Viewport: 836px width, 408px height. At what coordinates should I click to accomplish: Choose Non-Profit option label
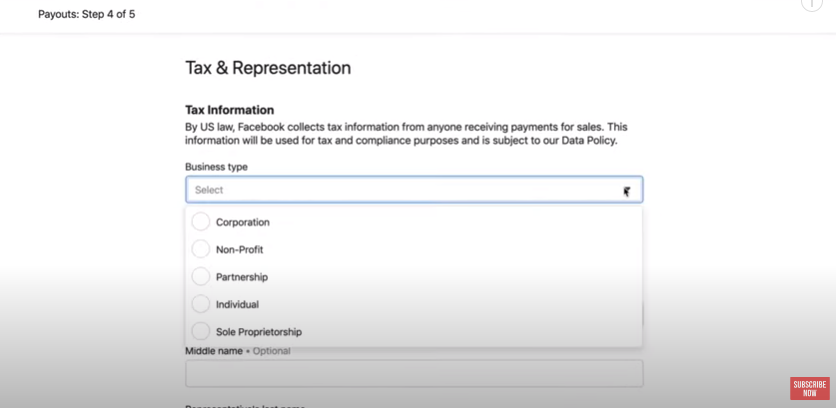239,250
